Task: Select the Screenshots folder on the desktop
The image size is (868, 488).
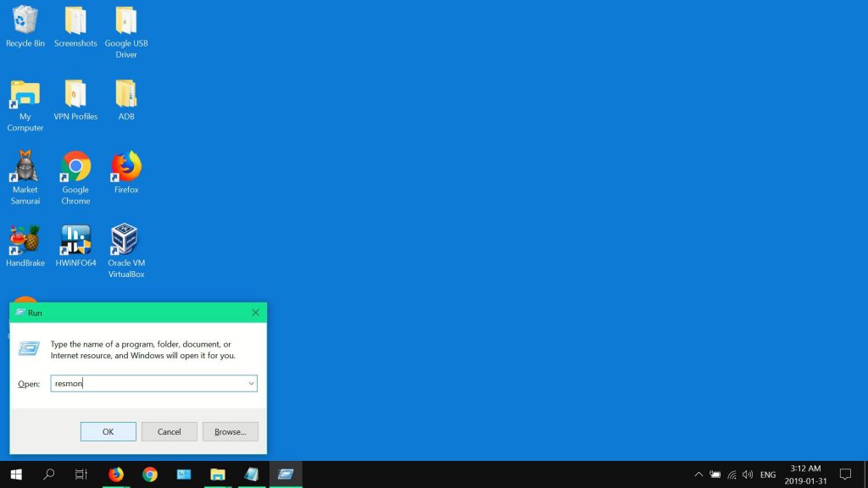Action: click(x=75, y=26)
